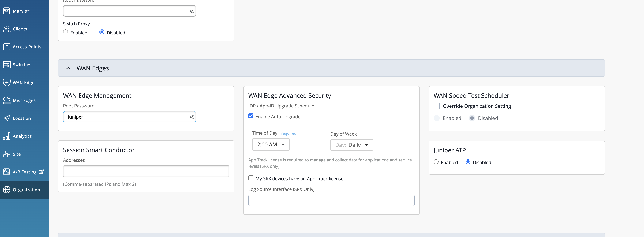Uncheck Enable Auto Upgrade checkbox
The image size is (644, 237).
[x=251, y=116]
